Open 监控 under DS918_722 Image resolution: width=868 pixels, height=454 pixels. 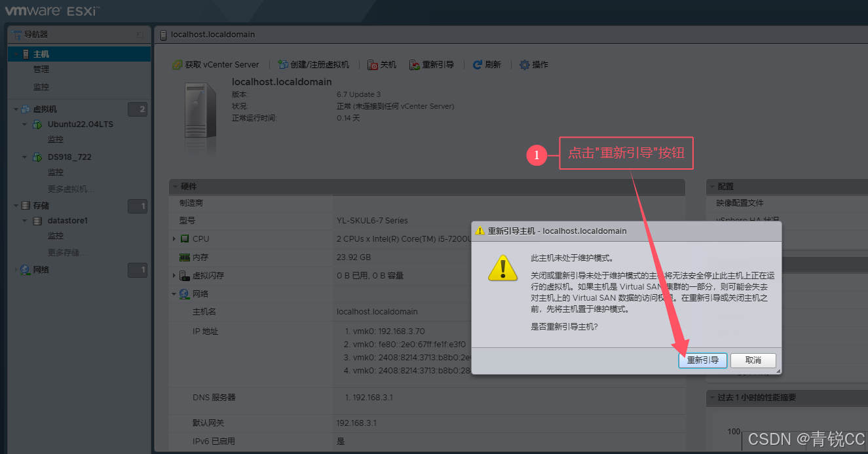56,172
